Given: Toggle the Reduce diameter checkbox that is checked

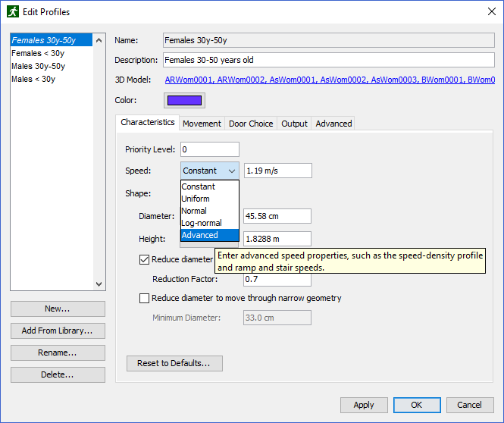Looking at the screenshot, I should click(x=144, y=259).
